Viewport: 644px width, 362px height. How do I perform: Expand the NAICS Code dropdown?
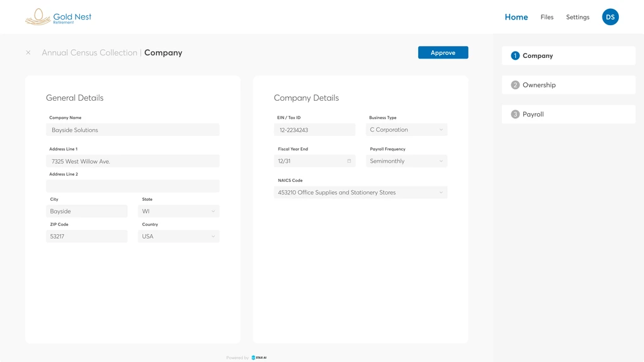click(x=360, y=193)
